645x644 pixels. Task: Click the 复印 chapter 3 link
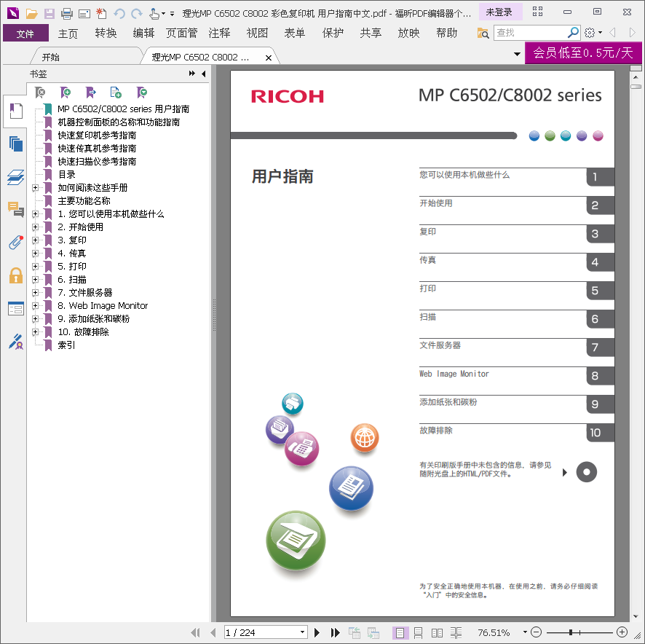coord(428,232)
